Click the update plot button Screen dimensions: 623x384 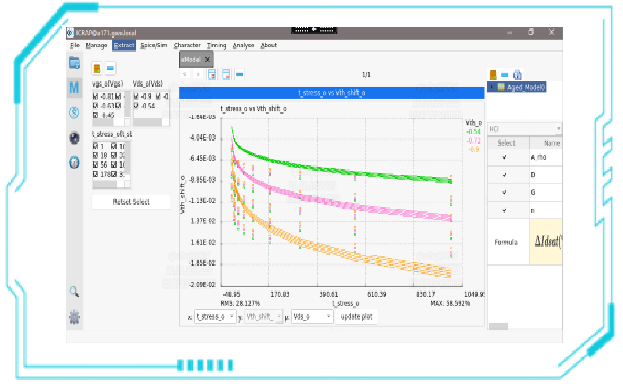pos(356,317)
